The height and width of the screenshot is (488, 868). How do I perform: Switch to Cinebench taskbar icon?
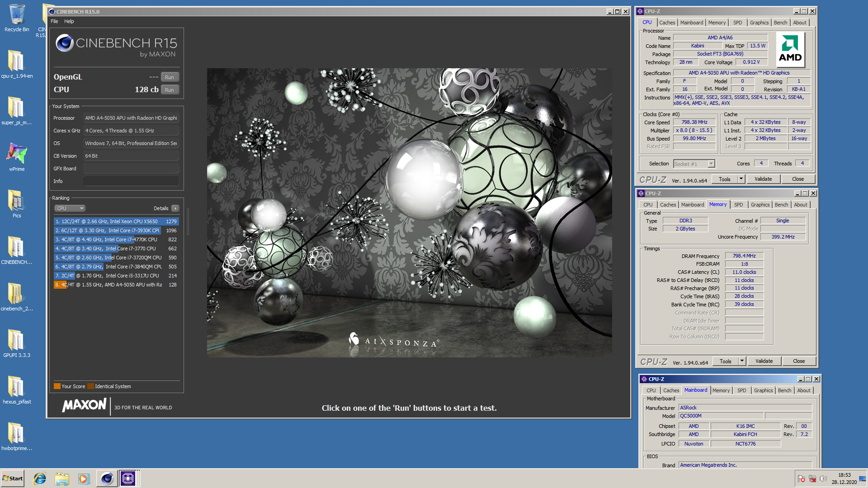coord(107,479)
